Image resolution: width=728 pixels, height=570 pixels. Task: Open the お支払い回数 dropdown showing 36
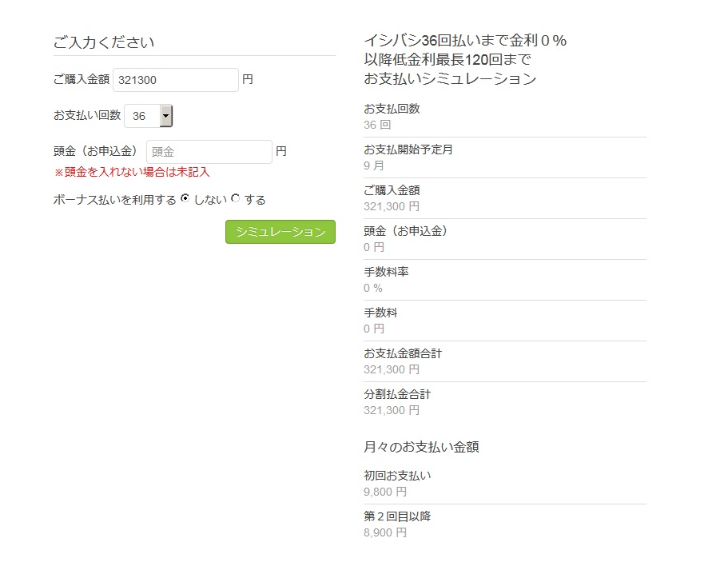(148, 116)
